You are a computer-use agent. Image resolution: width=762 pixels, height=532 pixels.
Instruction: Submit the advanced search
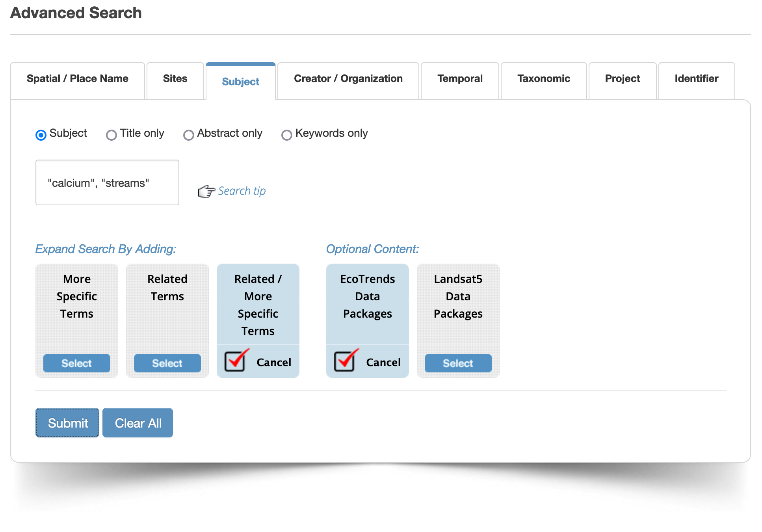tap(67, 423)
